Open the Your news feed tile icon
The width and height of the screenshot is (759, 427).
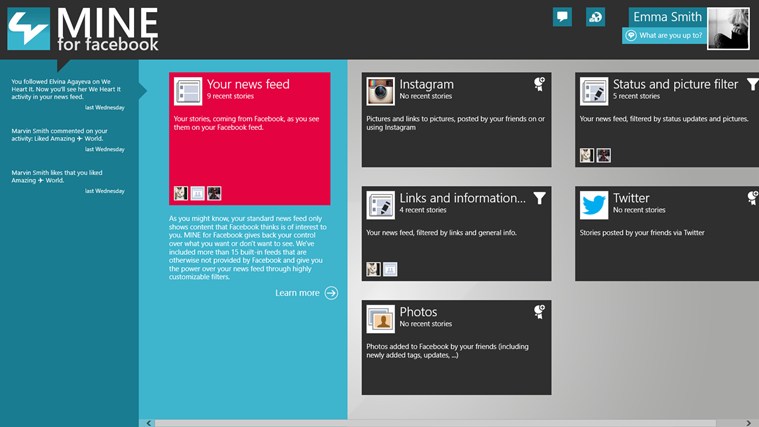click(x=188, y=91)
